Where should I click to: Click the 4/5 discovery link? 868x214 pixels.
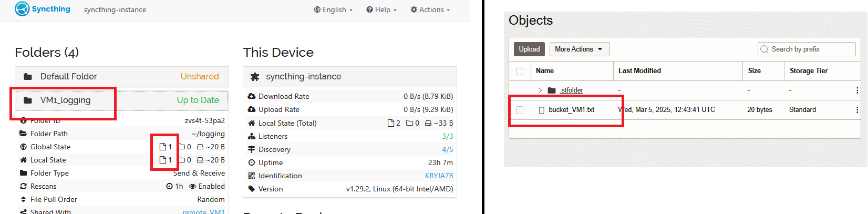pyautogui.click(x=447, y=149)
